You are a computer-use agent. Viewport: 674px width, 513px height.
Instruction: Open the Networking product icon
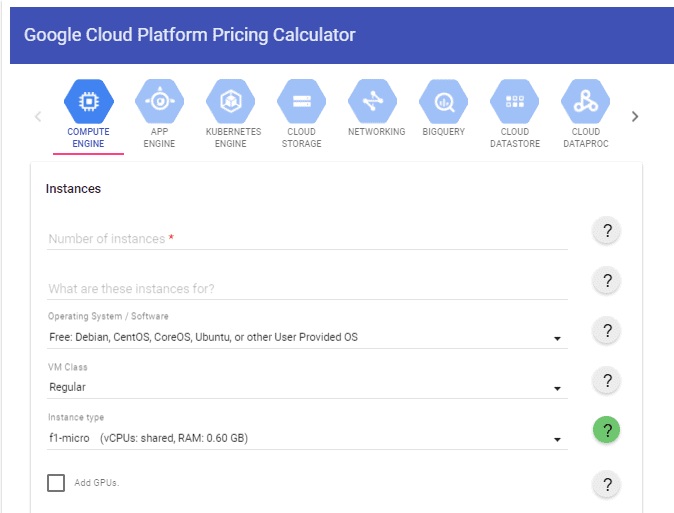373,101
